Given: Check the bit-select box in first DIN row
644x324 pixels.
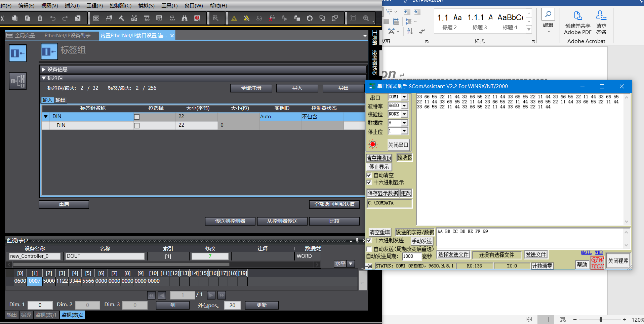Looking at the screenshot, I should coord(137,117).
